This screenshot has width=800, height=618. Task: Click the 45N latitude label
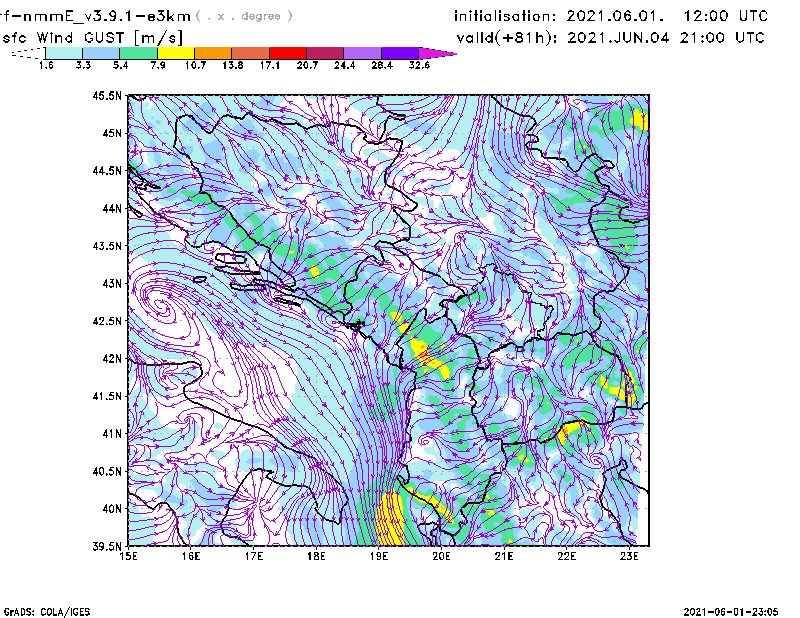[112, 133]
